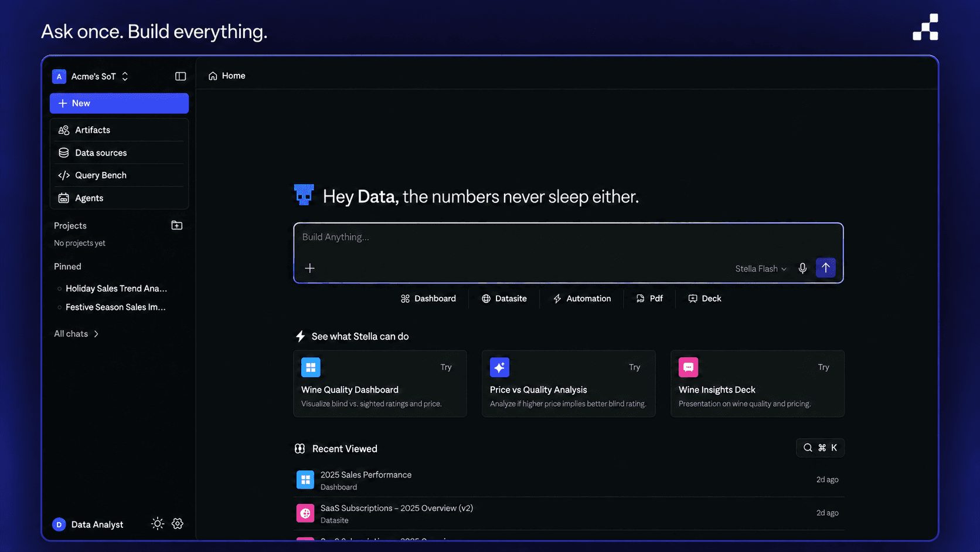Click the microphone voice input icon
Screen dimensions: 980x552
tap(802, 268)
